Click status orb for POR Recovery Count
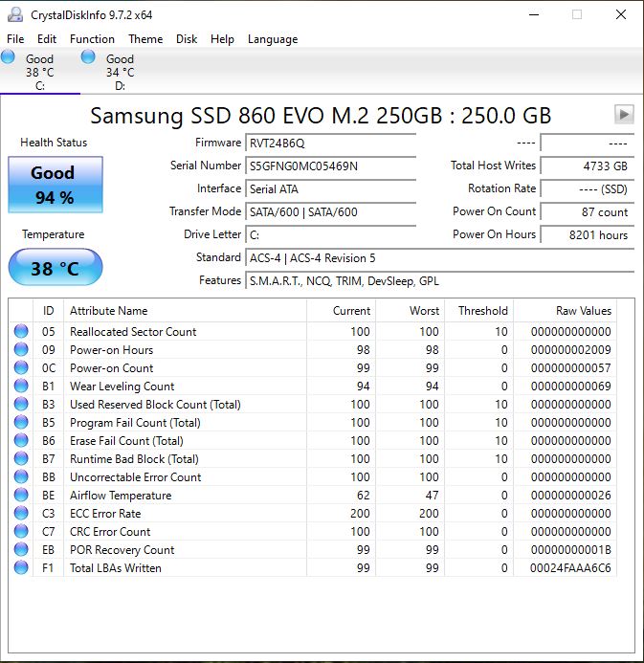Screen dimensions: 644x663 21,549
